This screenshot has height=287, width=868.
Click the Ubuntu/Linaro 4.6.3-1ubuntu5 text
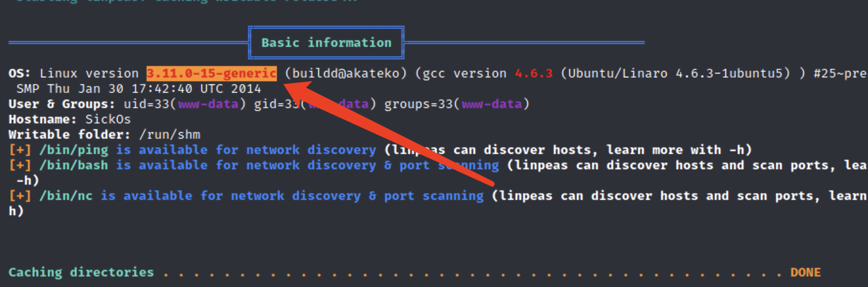pyautogui.click(x=675, y=73)
